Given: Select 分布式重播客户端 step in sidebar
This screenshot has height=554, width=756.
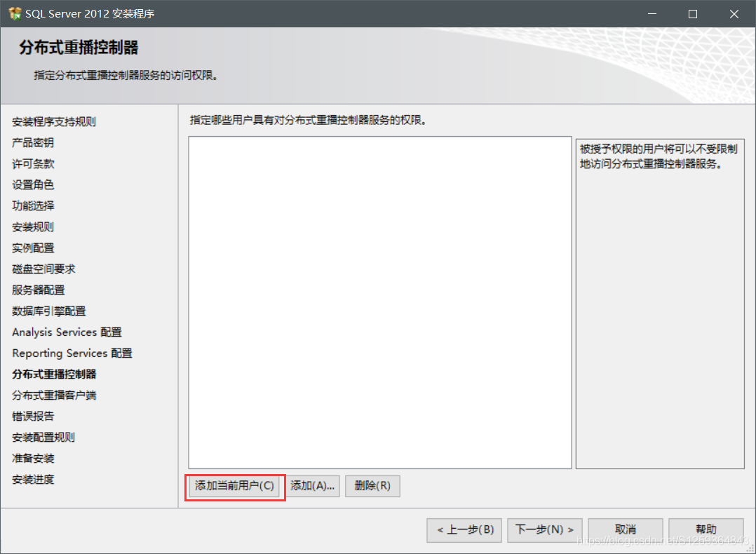Looking at the screenshot, I should coord(54,396).
